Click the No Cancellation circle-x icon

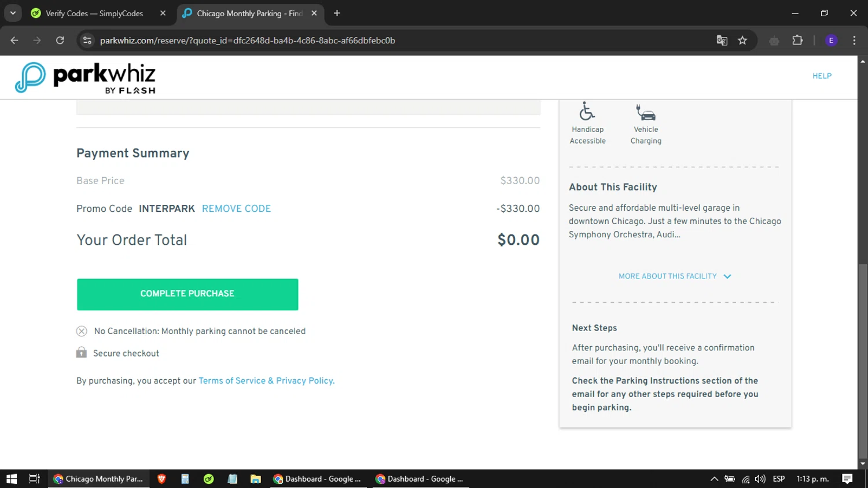tap(82, 331)
